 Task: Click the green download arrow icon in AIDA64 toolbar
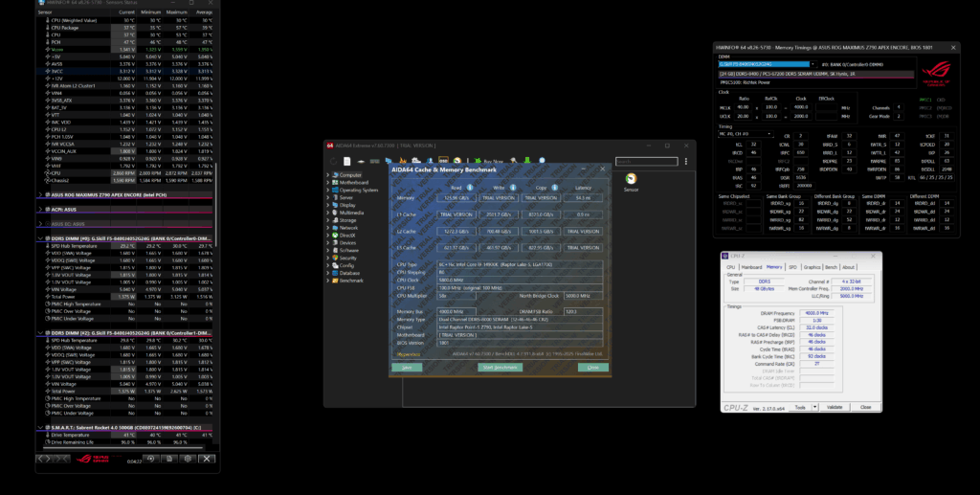click(527, 161)
